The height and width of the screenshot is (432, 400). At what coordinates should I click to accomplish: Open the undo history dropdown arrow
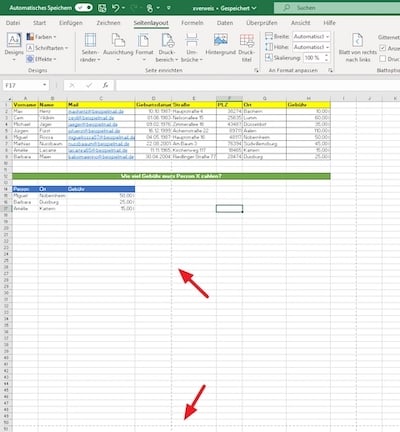click(x=124, y=8)
